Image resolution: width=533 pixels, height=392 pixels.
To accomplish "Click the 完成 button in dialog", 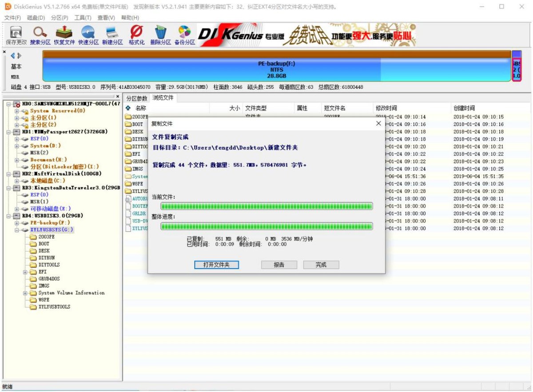I will [321, 265].
